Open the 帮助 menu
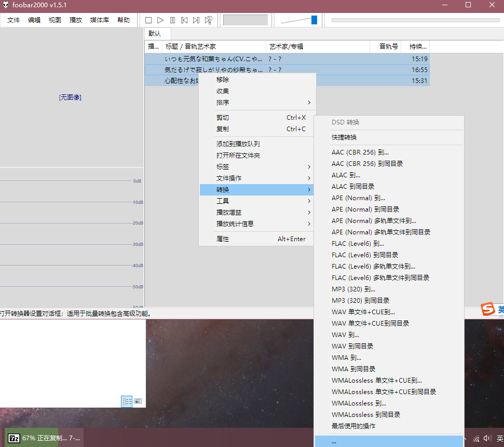 124,20
